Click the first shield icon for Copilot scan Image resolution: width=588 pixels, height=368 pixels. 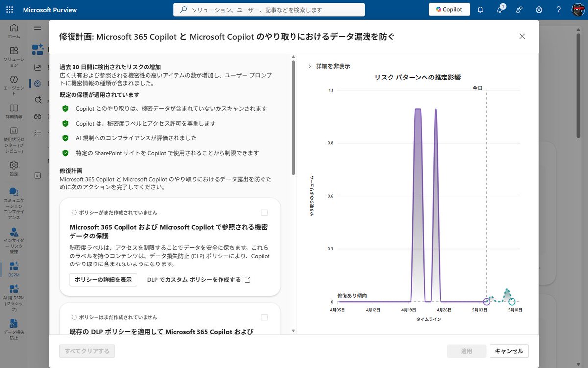click(65, 108)
